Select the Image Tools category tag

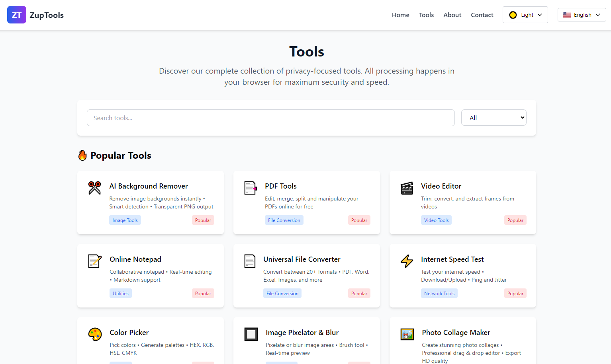125,220
